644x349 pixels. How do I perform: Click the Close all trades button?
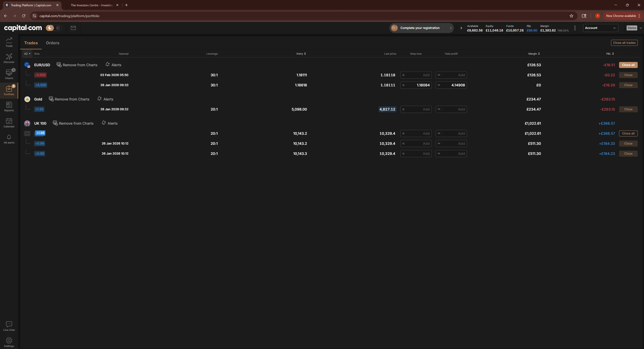[x=624, y=43]
